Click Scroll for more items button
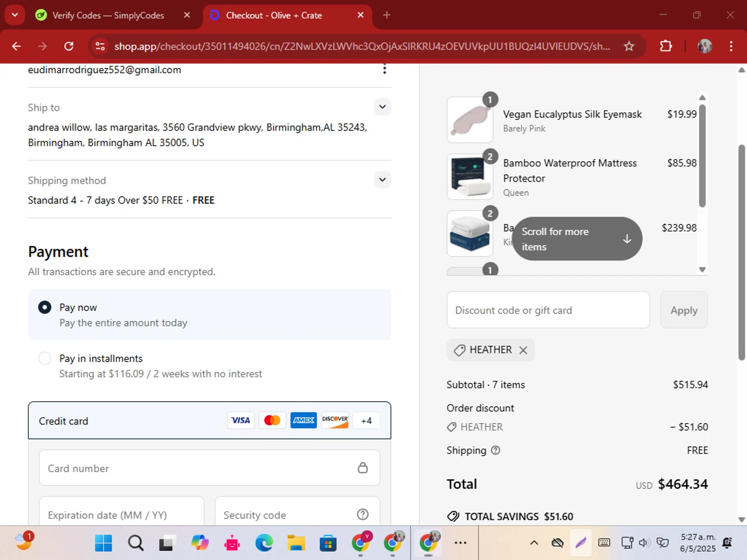This screenshot has width=747, height=560. [577, 239]
